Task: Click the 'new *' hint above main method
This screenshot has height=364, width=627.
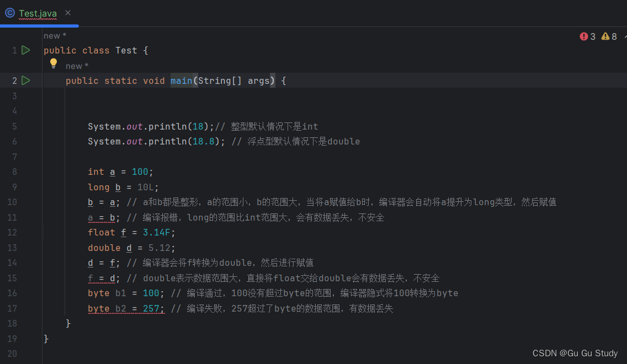Action: pyautogui.click(x=77, y=66)
